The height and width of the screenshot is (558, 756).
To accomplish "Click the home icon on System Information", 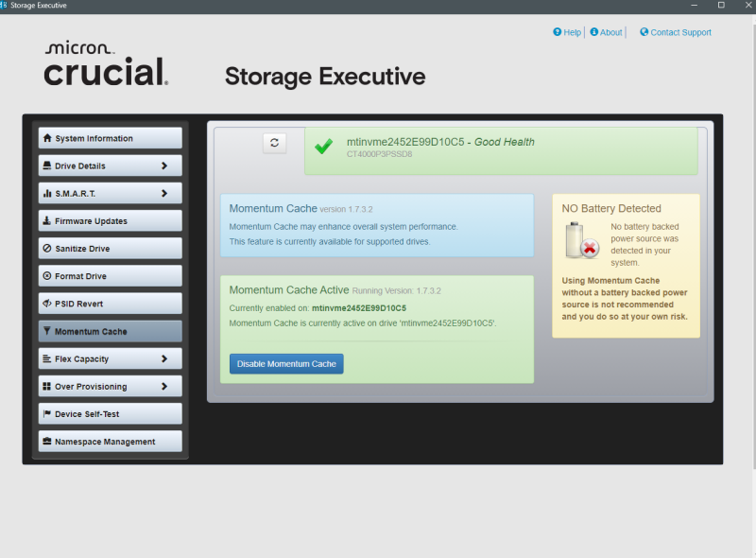I will click(47, 138).
